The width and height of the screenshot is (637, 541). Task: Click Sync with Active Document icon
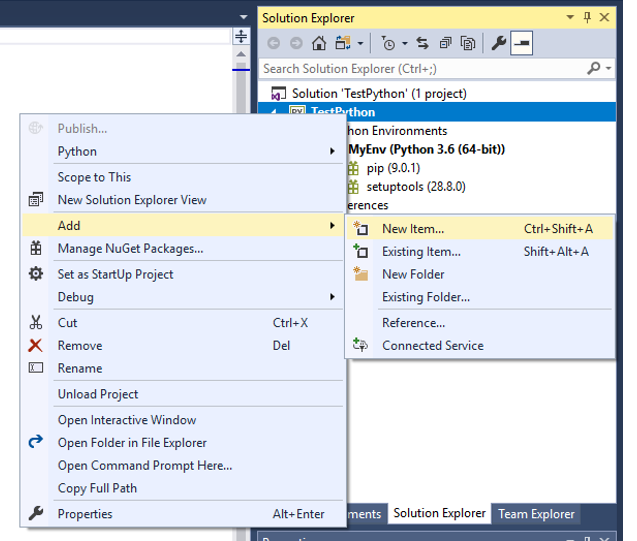pos(422,43)
